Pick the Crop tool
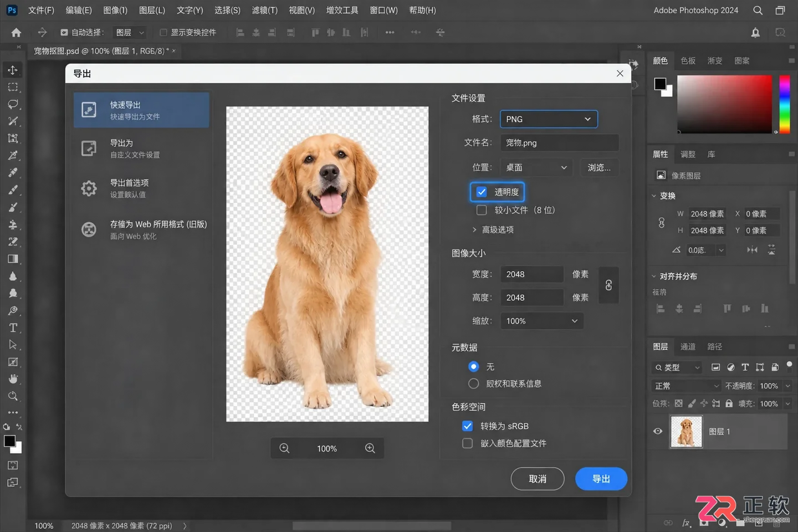The width and height of the screenshot is (798, 532). coord(13,139)
